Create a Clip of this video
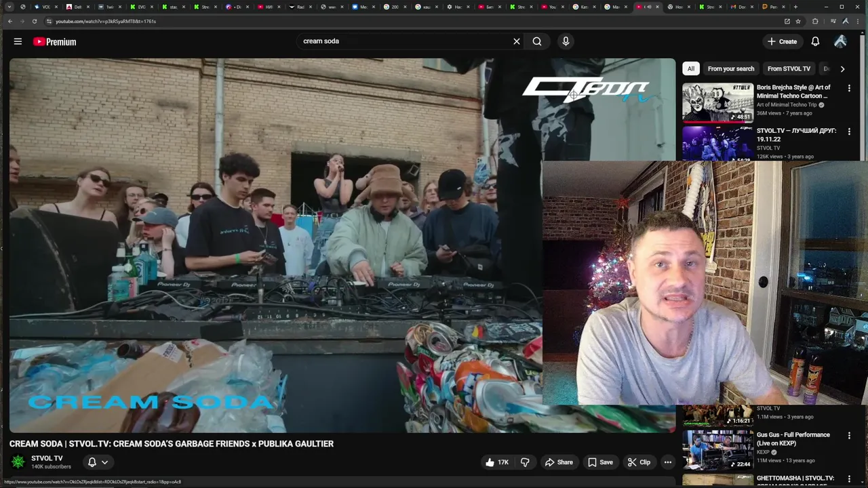The height and width of the screenshot is (488, 868). click(639, 462)
